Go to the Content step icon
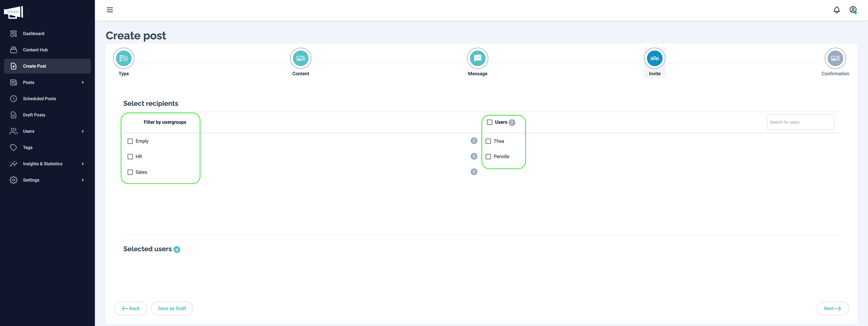The image size is (868, 326). (300, 59)
